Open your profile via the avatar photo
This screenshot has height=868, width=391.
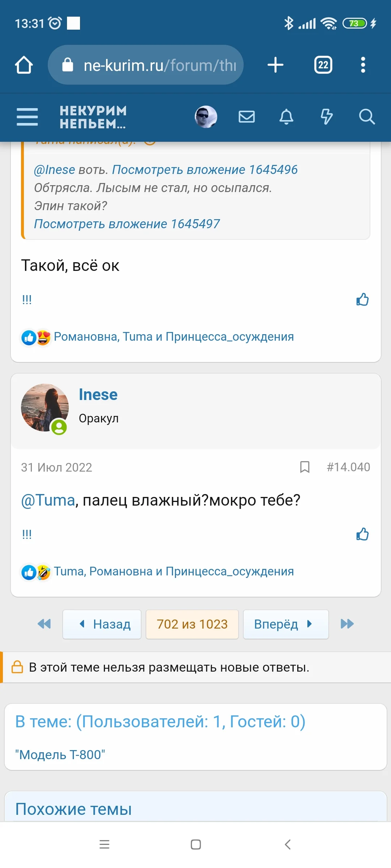click(x=206, y=116)
